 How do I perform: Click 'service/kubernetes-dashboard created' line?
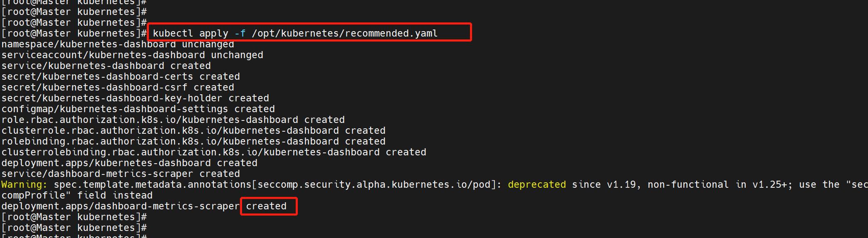(x=106, y=66)
